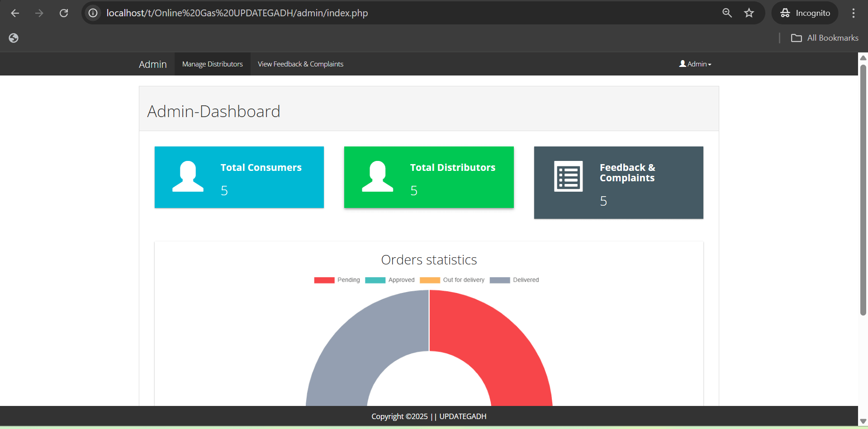View site information icon in address bar
This screenshot has width=868, height=429.
click(x=93, y=13)
